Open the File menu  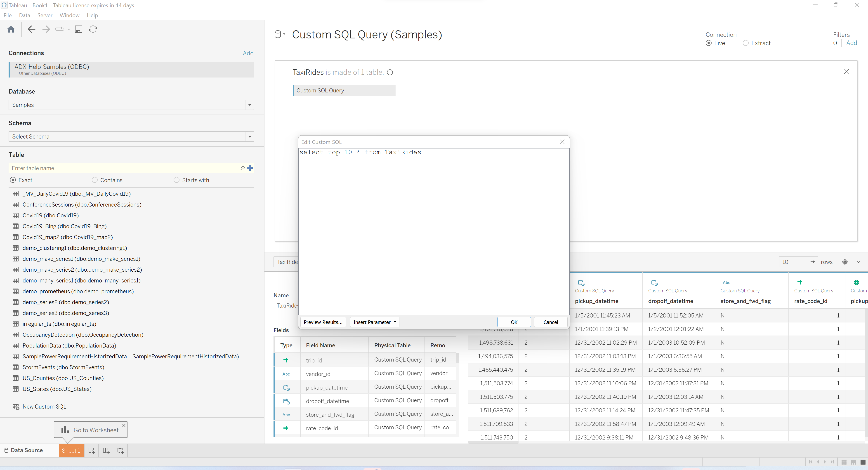pos(7,15)
